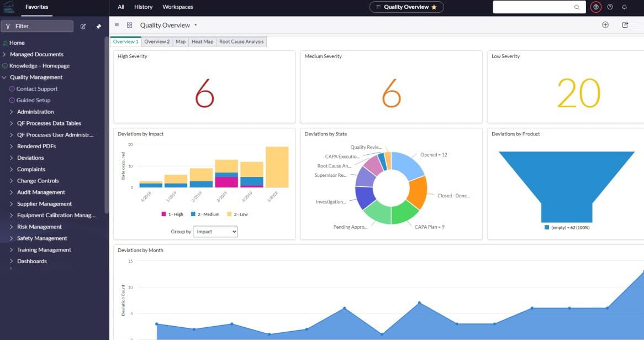
Task: Click the edit favorites pencil icon
Action: [x=83, y=27]
